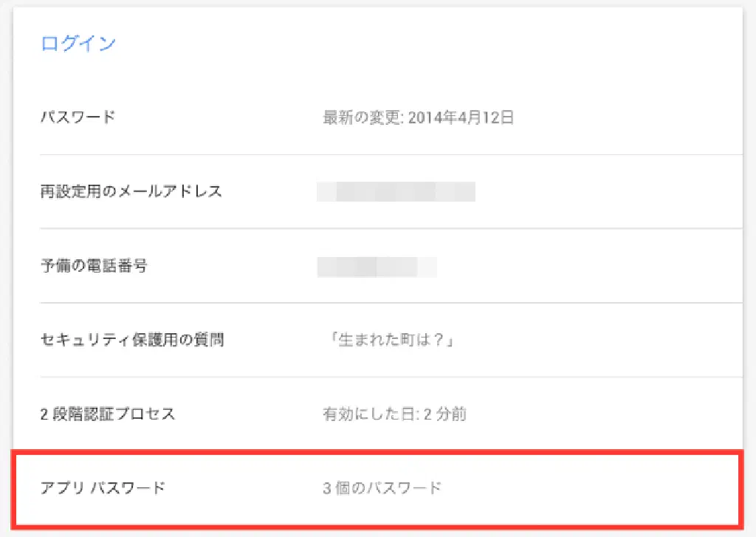The height and width of the screenshot is (537, 756).
Task: Open the セキュリティ保護用の質問 label
Action: pyautogui.click(x=132, y=340)
